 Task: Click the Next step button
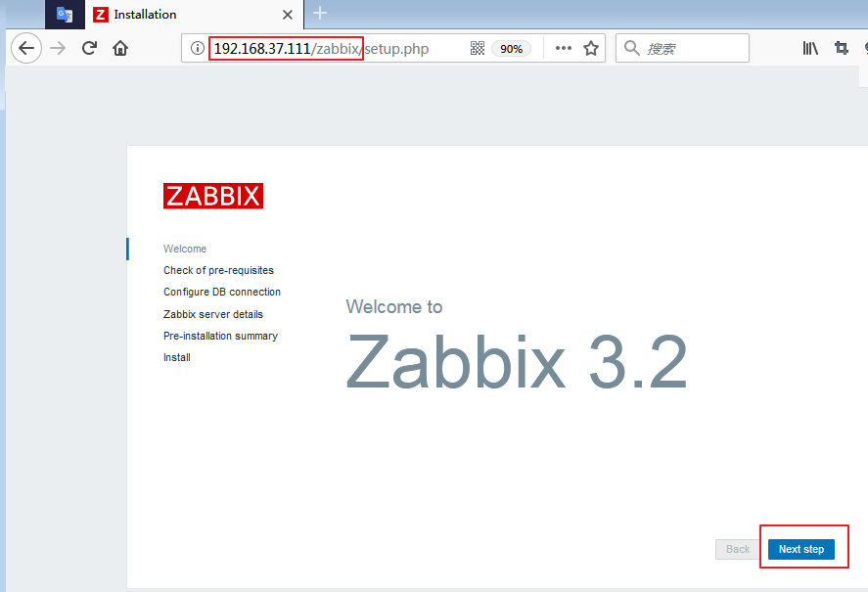801,549
